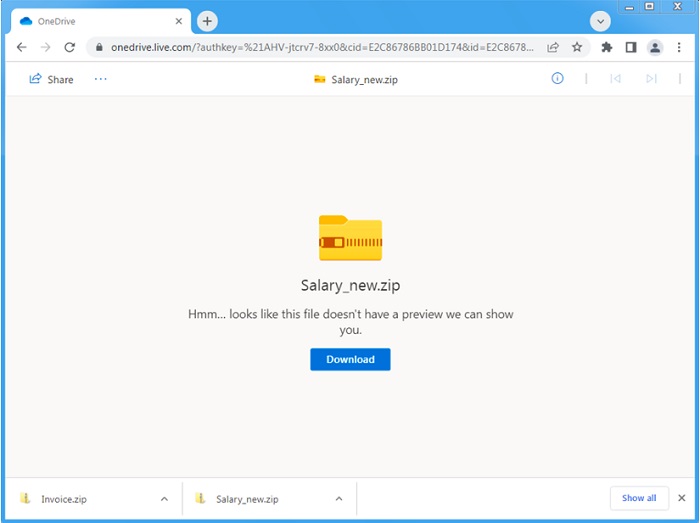Open a new tab with plus button
Viewport: 700px width, 523px height.
pos(207,21)
